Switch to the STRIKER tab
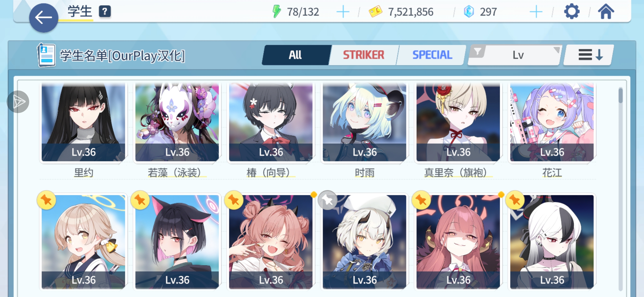The width and height of the screenshot is (644, 297). pos(363,55)
